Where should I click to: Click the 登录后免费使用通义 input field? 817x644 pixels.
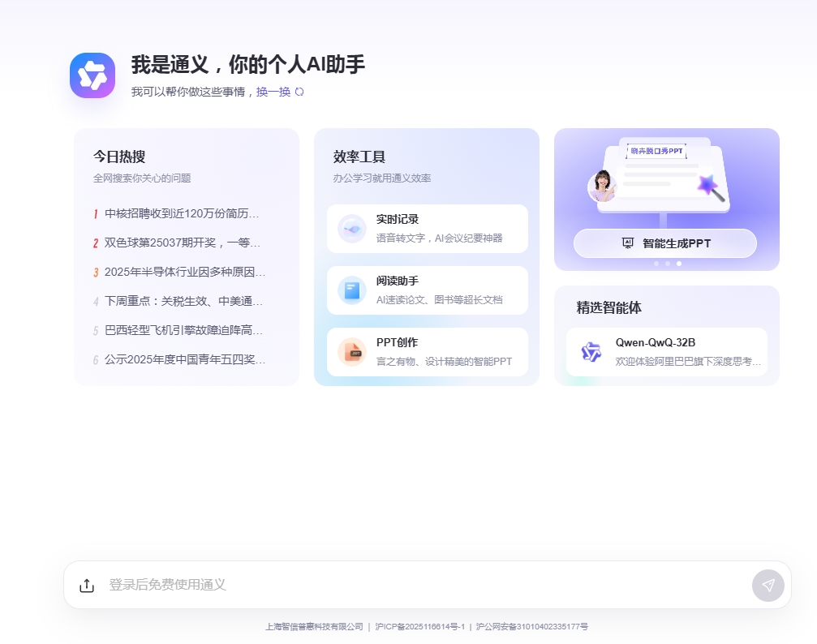pyautogui.click(x=428, y=585)
